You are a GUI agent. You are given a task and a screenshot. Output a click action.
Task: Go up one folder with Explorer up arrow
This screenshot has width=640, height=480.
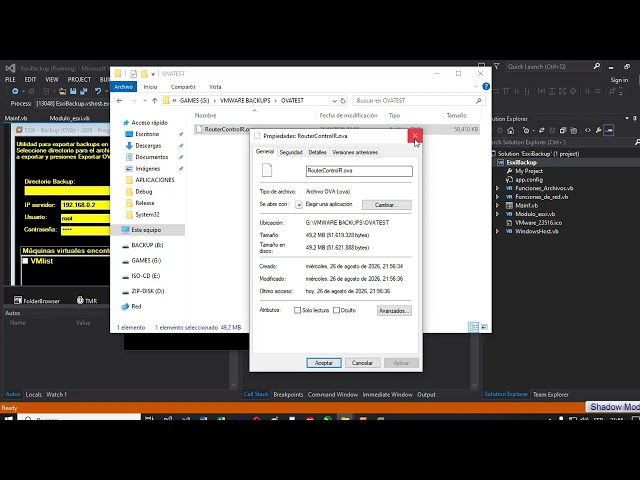[154, 100]
